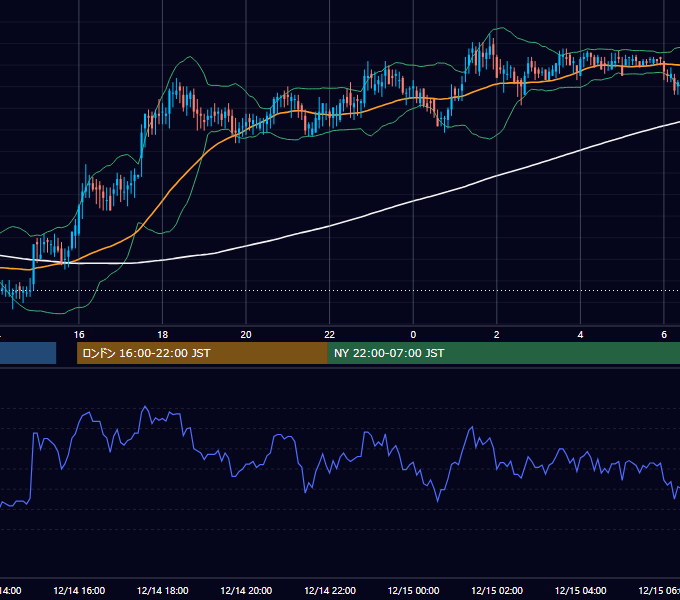Click the 12/14 16:00 date label
680x600 pixels.
click(79, 590)
